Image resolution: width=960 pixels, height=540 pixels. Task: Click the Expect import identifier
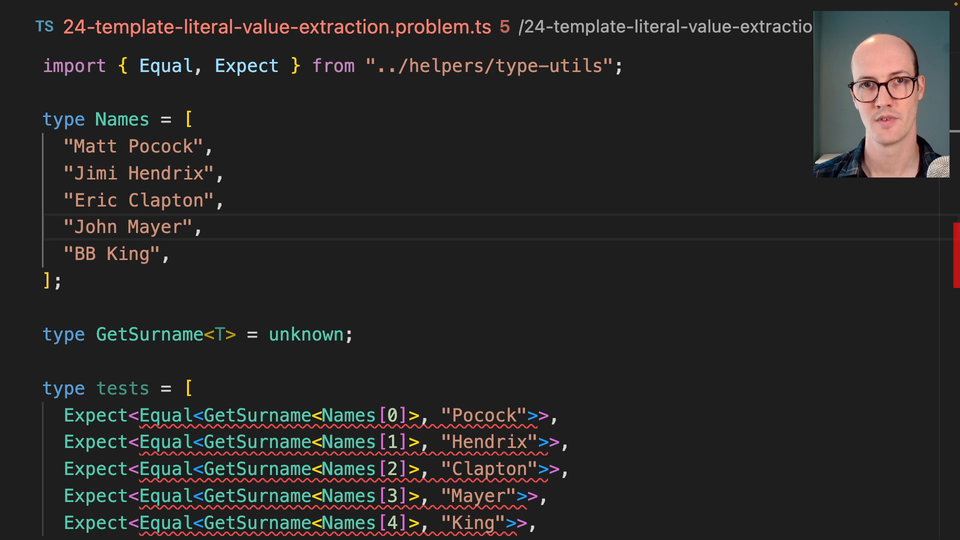pos(246,66)
